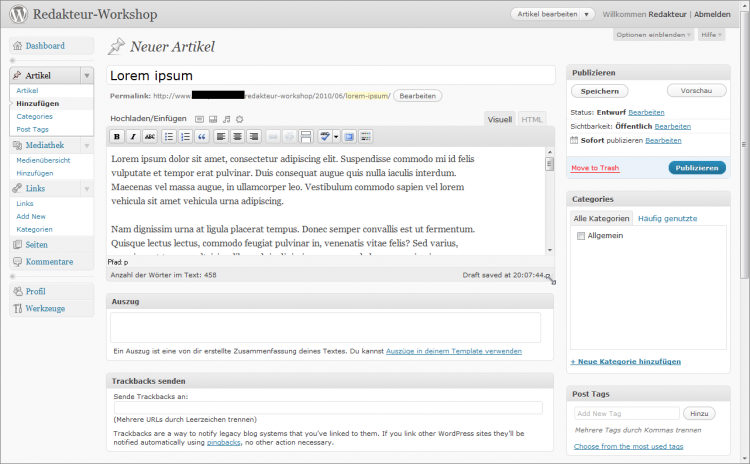Click the insert link chain icon
The height and width of the screenshot is (464, 750).
coord(273,137)
